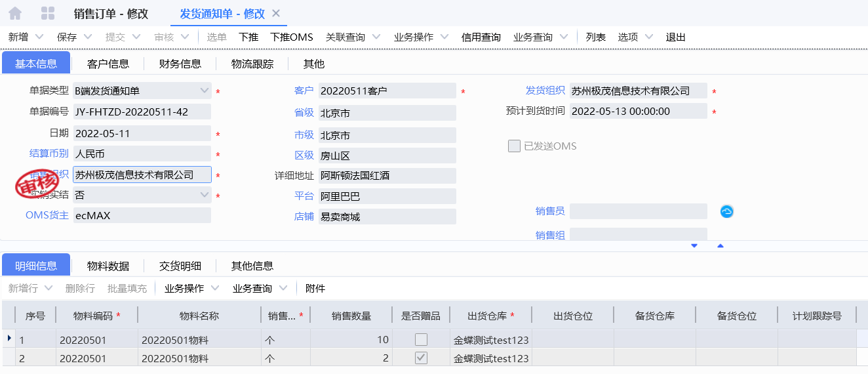Click 下推OMS button

pyautogui.click(x=292, y=37)
